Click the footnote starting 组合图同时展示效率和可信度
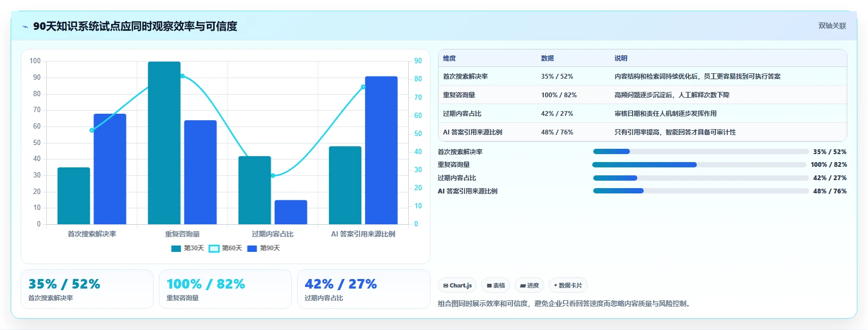This screenshot has width=868, height=330. (565, 304)
